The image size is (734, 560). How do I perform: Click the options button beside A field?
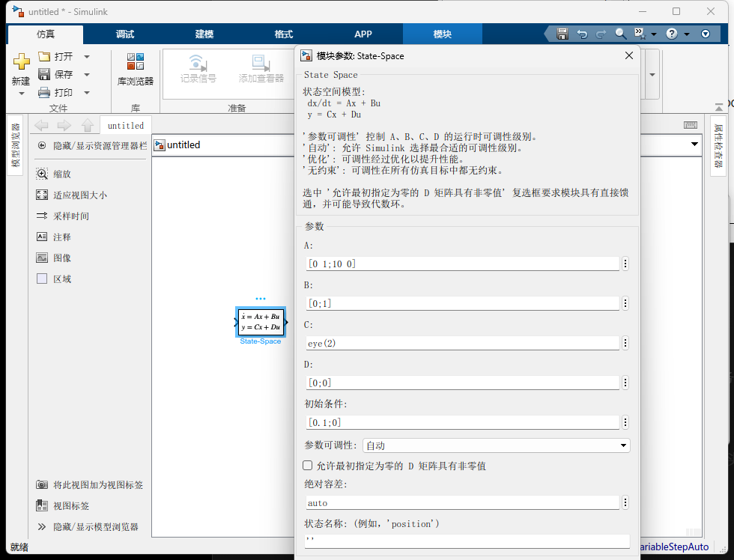625,264
